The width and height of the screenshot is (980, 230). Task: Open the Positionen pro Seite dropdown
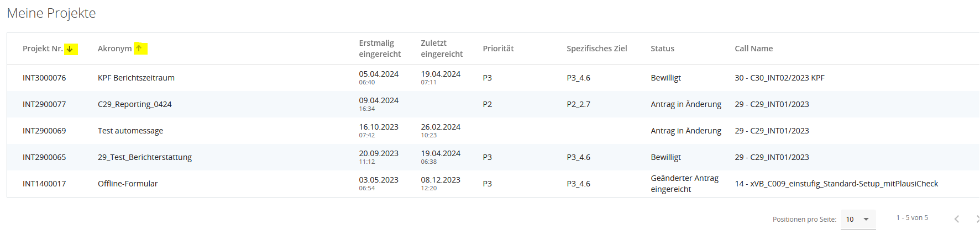[858, 219]
